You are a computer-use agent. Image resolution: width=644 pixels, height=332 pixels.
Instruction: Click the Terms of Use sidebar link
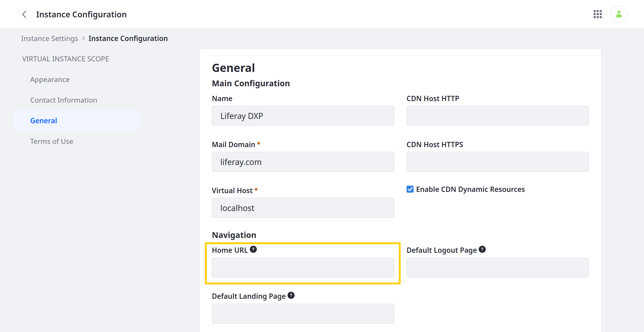[x=51, y=141]
